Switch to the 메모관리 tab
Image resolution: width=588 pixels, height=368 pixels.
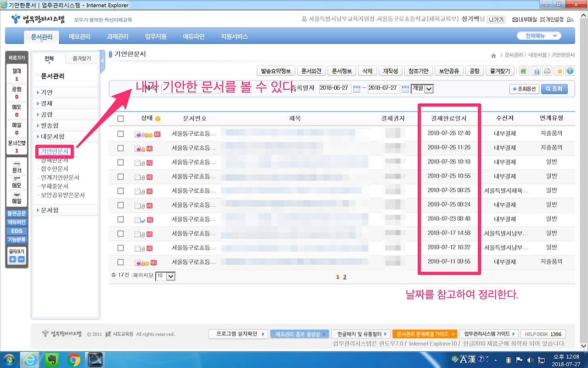pos(79,37)
